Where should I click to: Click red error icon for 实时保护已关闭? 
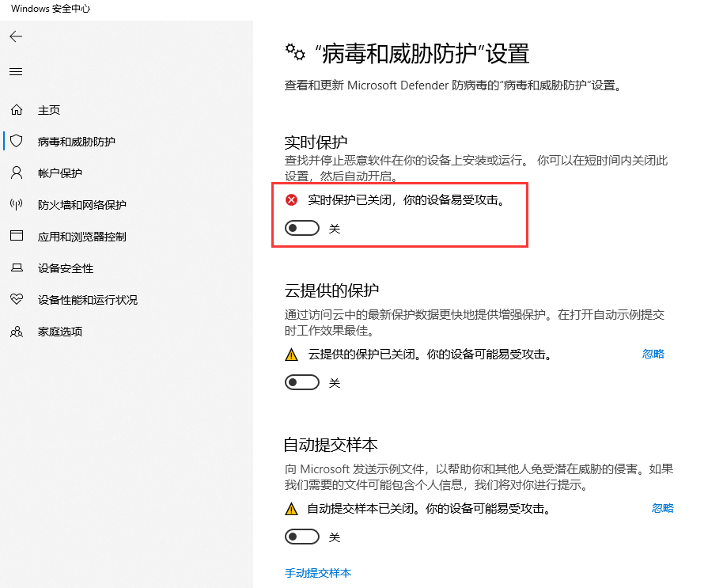point(291,199)
